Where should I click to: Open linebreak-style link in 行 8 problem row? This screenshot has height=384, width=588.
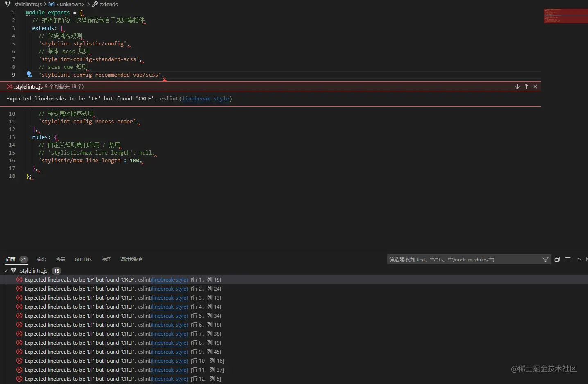point(170,343)
